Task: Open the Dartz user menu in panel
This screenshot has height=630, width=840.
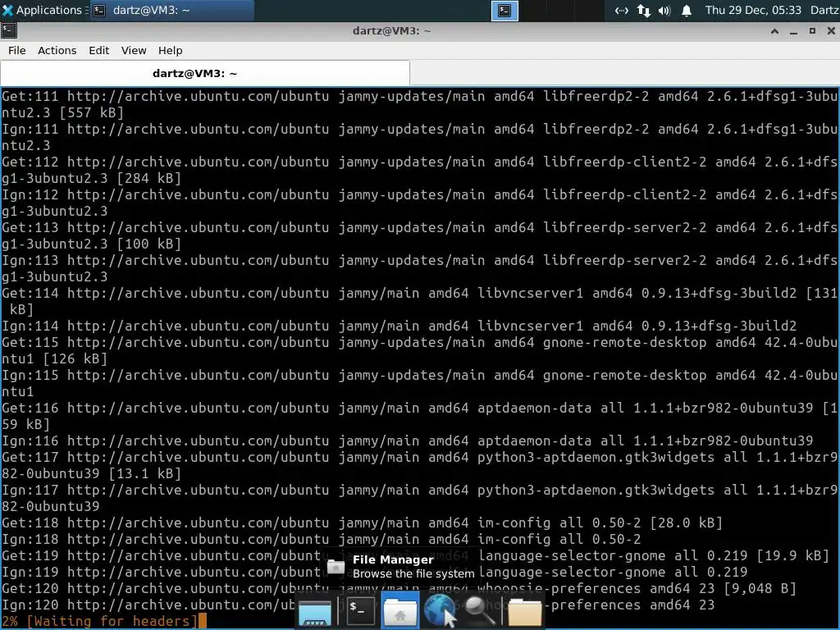Action: pyautogui.click(x=824, y=10)
